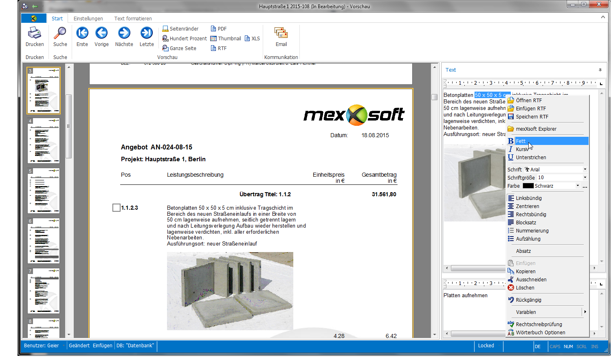Open the page 5 thumbnail
The width and height of the screenshot is (611, 364).
pyautogui.click(x=44, y=191)
